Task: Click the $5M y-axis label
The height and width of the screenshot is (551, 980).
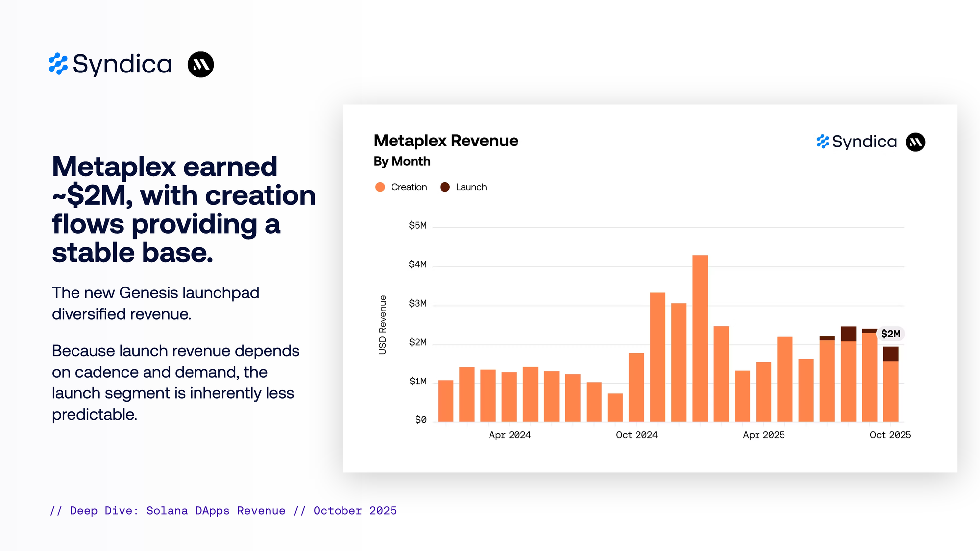Action: [417, 225]
